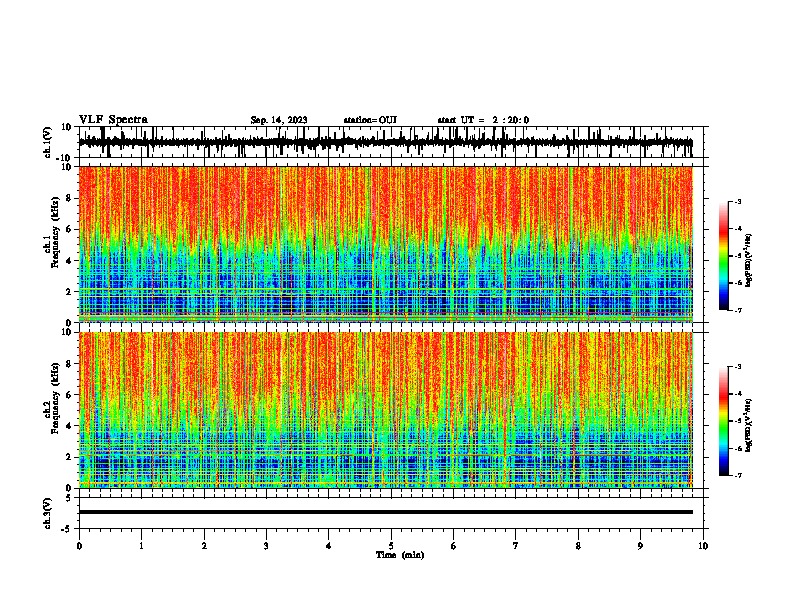Click the "ch.3(V)" axis label
Image resolution: width=792 pixels, height=612 pixels.
click(48, 513)
